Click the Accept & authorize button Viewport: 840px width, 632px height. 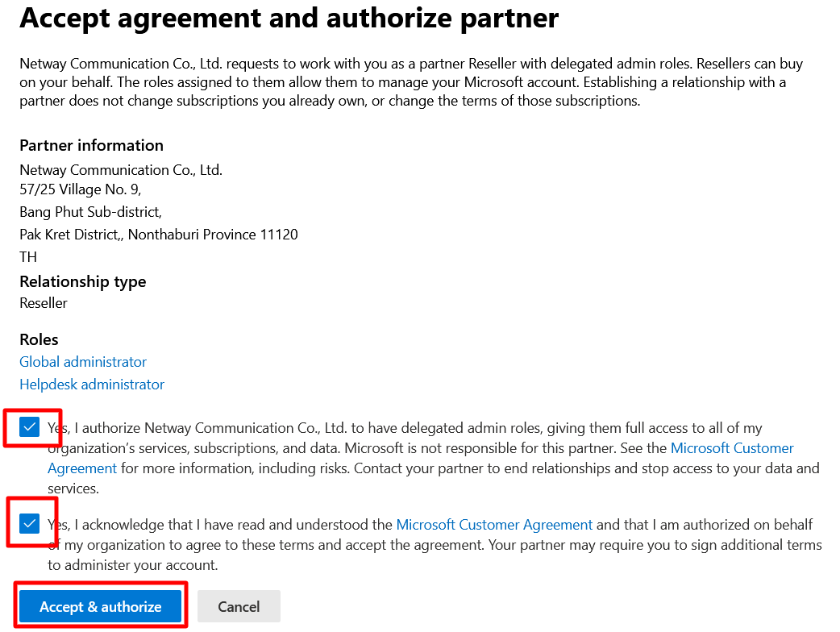(x=101, y=606)
